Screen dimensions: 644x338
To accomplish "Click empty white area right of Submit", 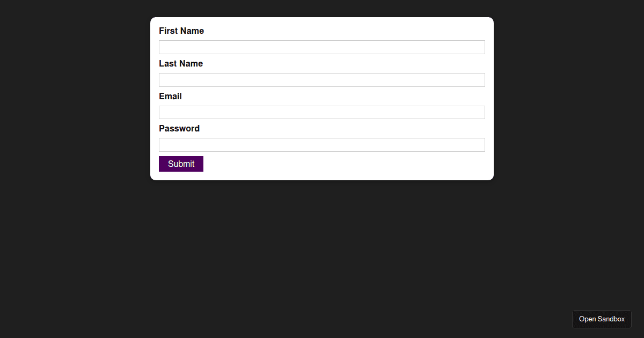I will click(343, 165).
